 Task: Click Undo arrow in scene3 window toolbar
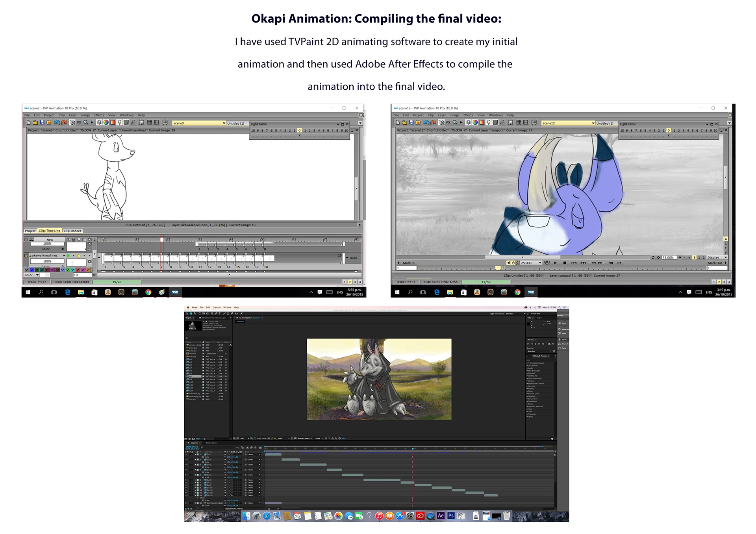(57, 122)
